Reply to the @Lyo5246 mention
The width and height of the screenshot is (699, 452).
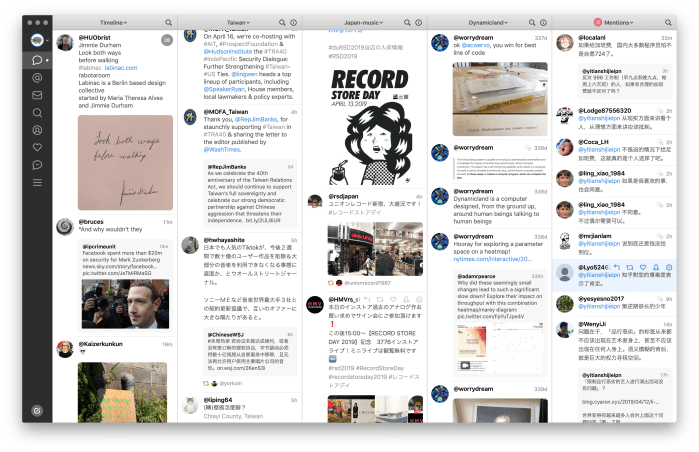[x=617, y=267]
